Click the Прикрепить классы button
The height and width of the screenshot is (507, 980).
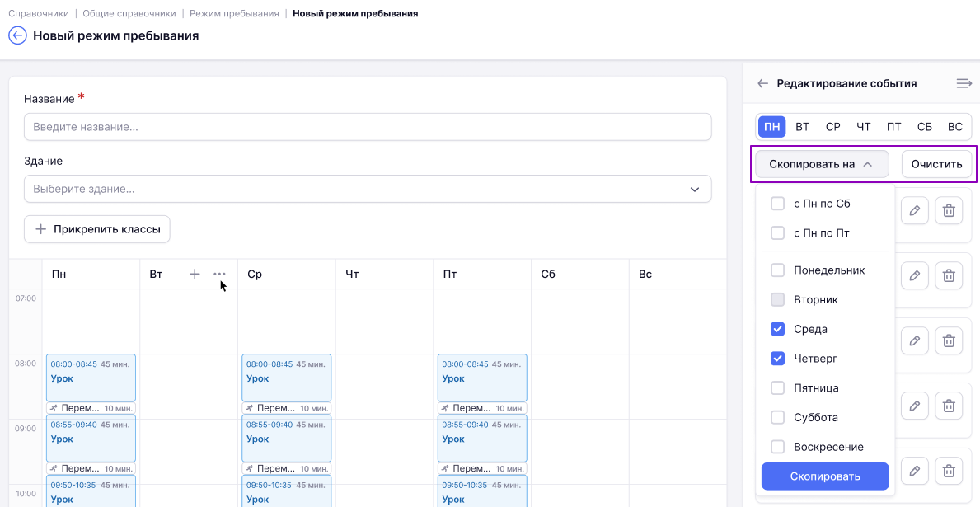point(97,229)
